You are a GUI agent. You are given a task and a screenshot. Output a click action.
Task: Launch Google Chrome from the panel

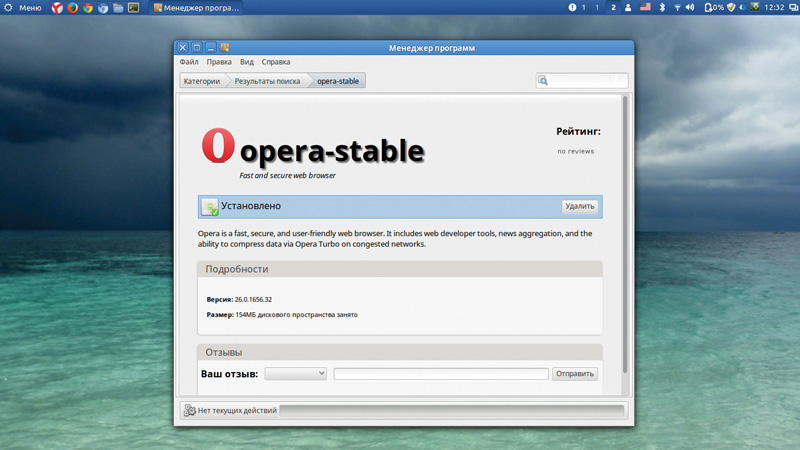88,8
